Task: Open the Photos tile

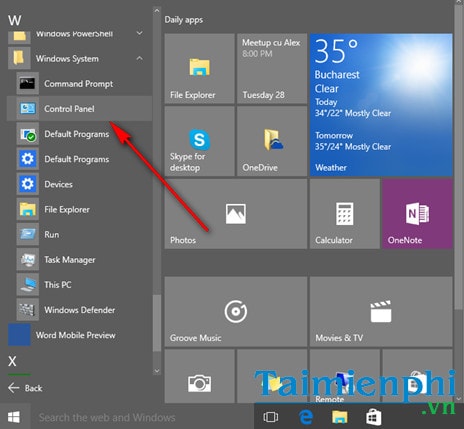Action: (x=236, y=214)
